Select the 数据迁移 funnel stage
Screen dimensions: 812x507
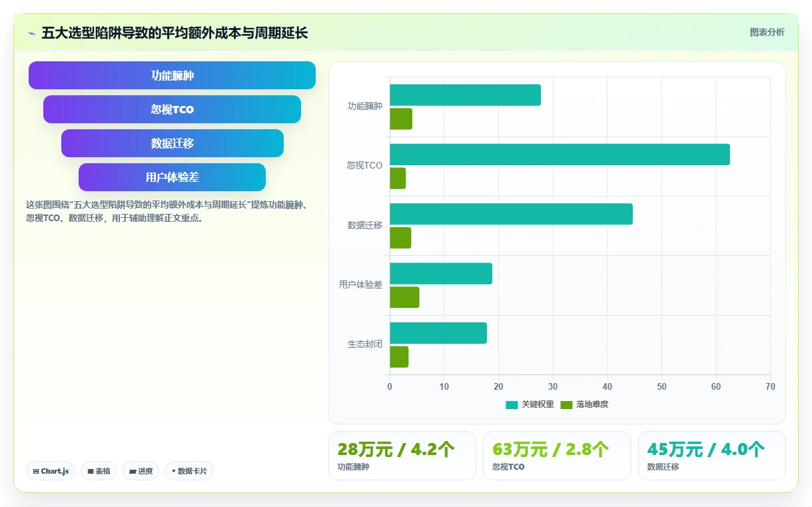[x=173, y=143]
